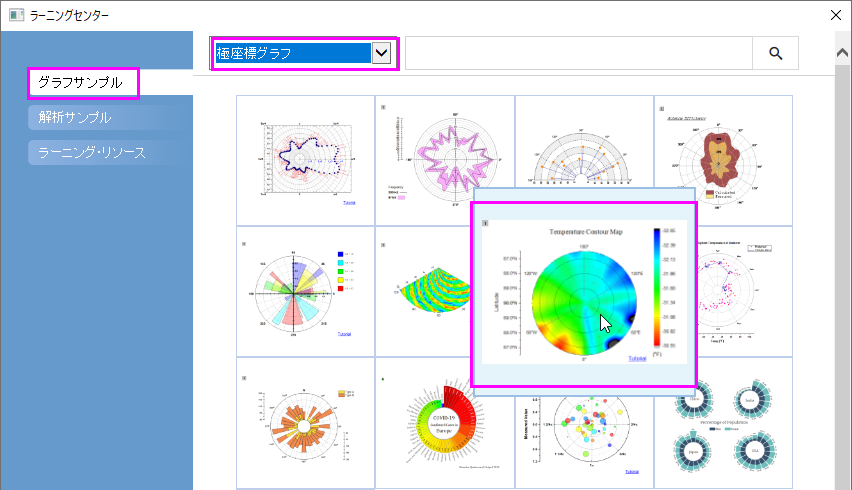Switch to the グラフサンプル tab
Viewport: 852px width, 490px height.
(x=83, y=83)
